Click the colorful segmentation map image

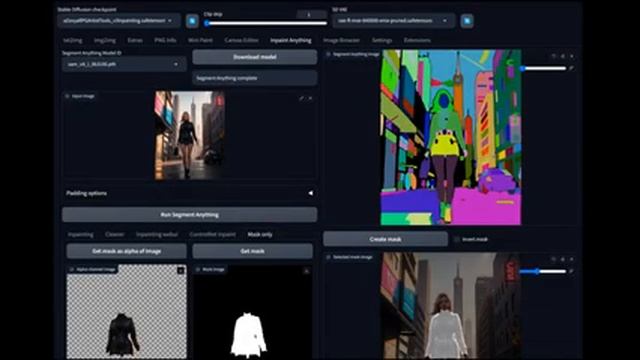click(451, 138)
